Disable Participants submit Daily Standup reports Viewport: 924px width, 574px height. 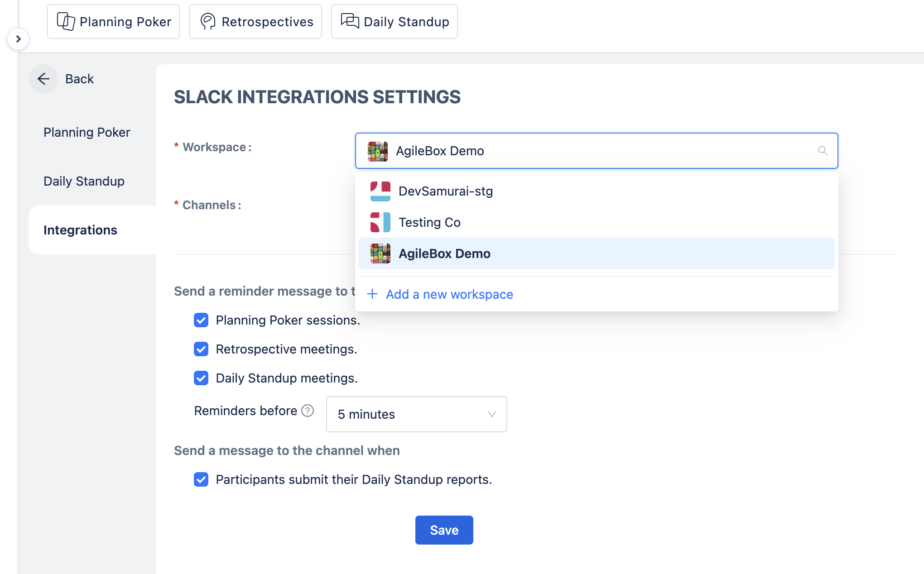201,479
